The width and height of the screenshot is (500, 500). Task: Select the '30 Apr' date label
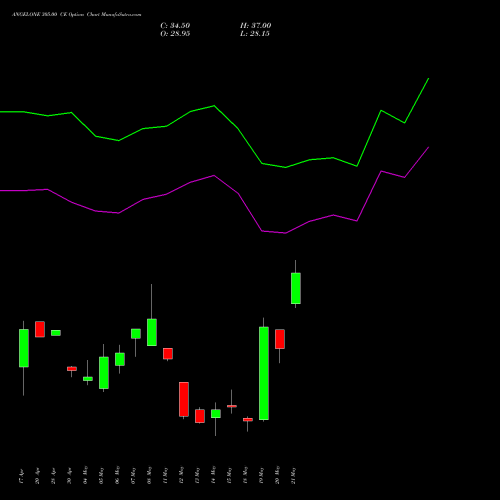coord(69,476)
